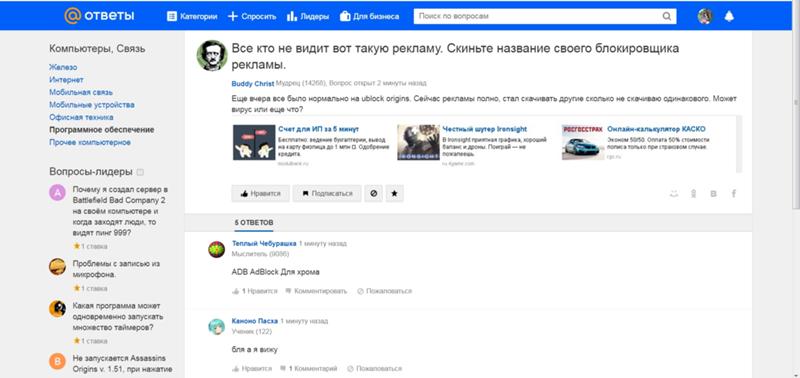Image resolution: width=800 pixels, height=378 pixels.
Task: Open question about Assassins Origins not launching
Action: coord(122,364)
